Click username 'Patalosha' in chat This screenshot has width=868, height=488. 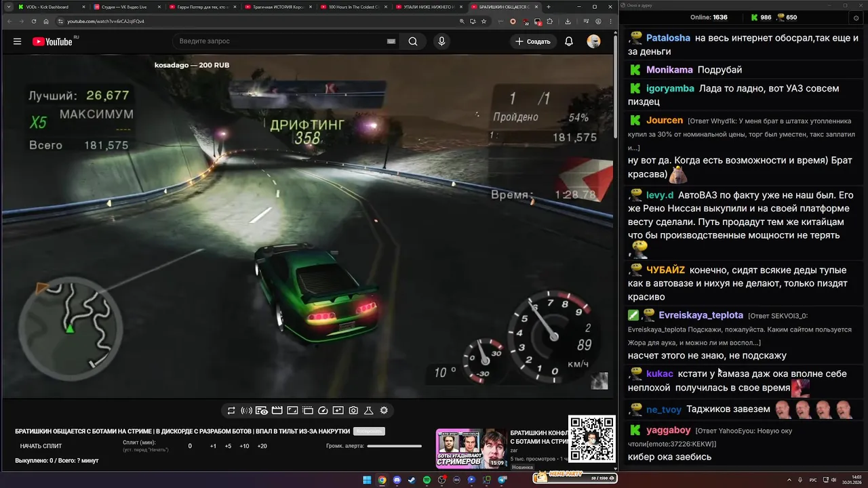point(668,38)
